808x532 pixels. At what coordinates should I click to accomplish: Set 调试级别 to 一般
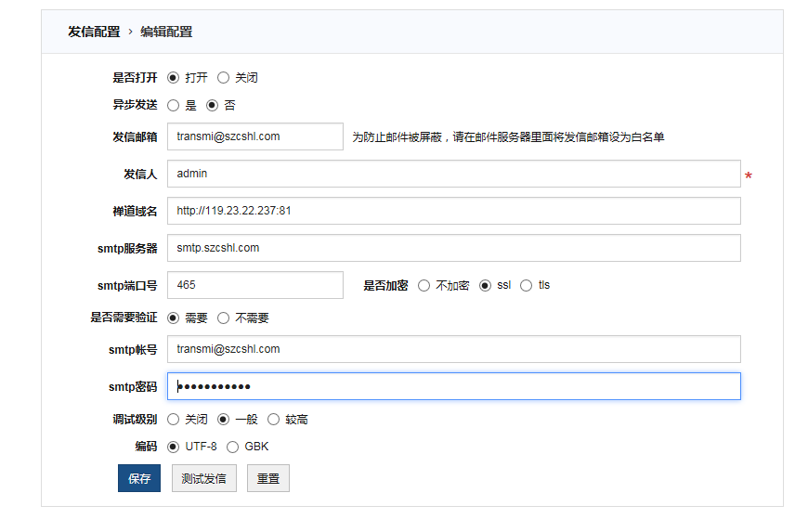[x=223, y=420]
